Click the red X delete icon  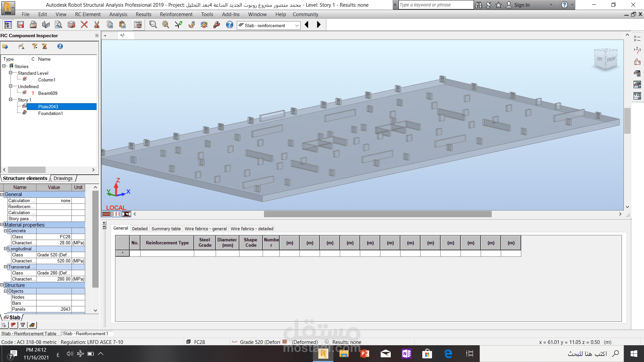click(x=84, y=25)
